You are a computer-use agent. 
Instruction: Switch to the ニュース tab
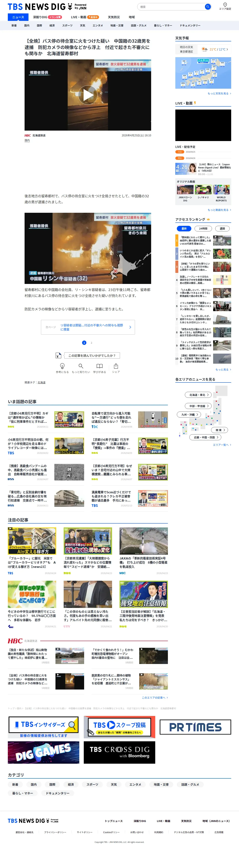[18, 17]
